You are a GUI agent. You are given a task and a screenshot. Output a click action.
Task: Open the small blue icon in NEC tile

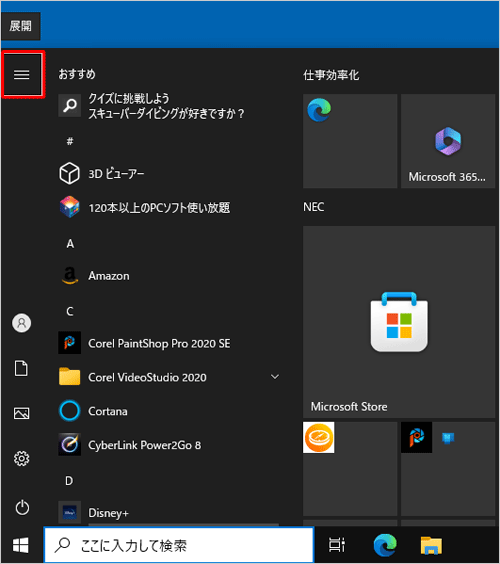(x=448, y=438)
